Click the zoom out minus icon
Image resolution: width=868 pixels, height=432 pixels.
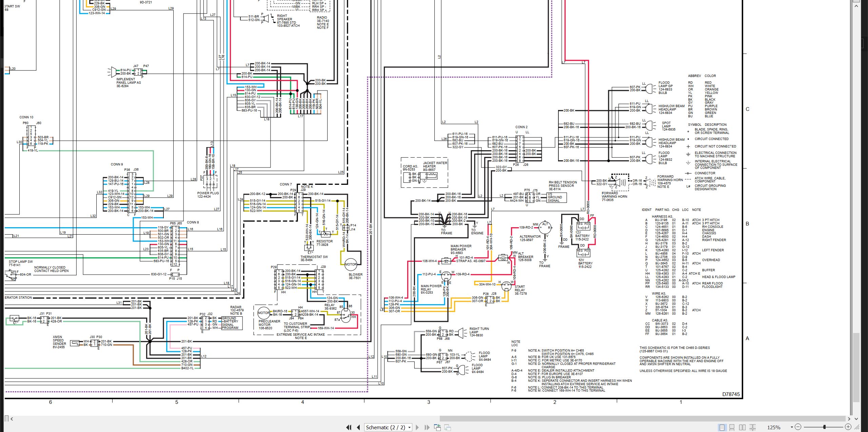[x=798, y=427]
